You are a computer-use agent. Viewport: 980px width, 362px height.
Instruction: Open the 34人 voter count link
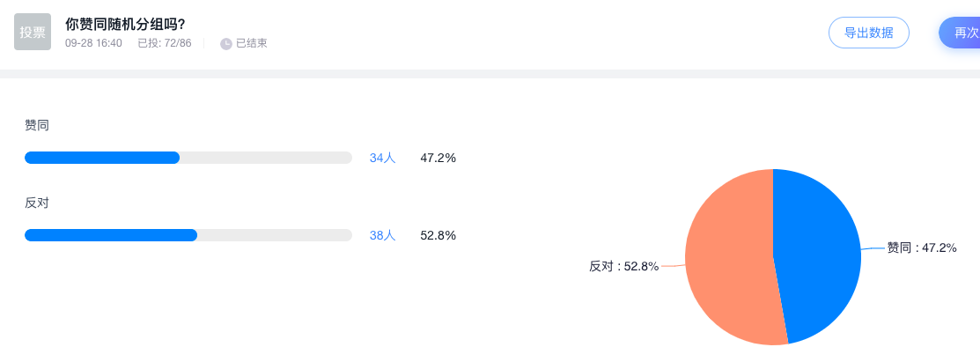tap(382, 158)
